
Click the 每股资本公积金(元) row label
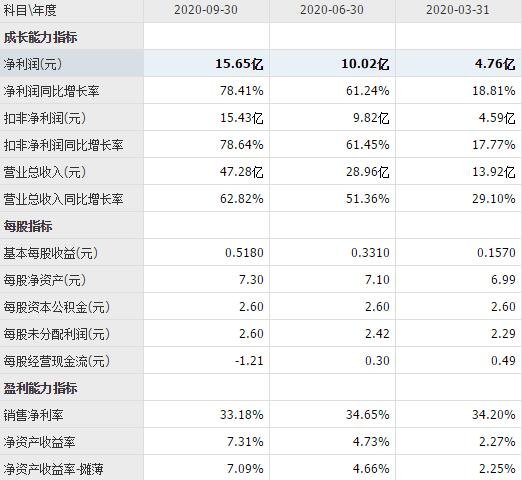[57, 307]
